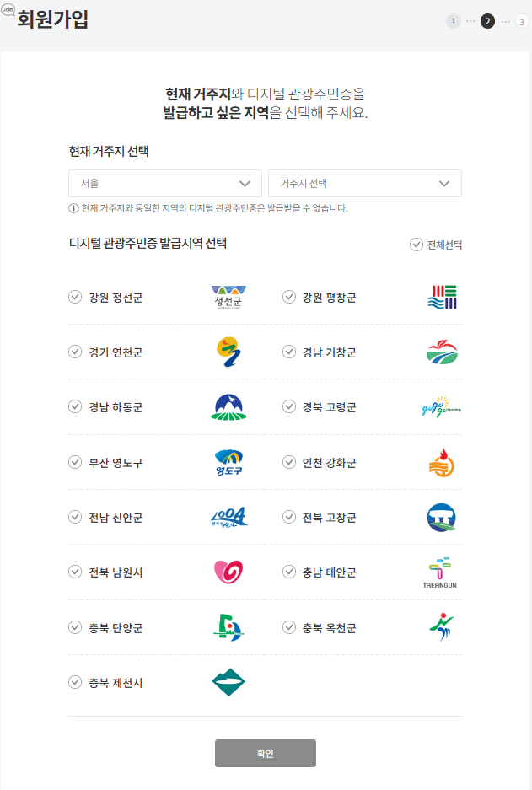
Task: Click the Pyeongchang-gun striped emblem logo
Action: tap(443, 297)
